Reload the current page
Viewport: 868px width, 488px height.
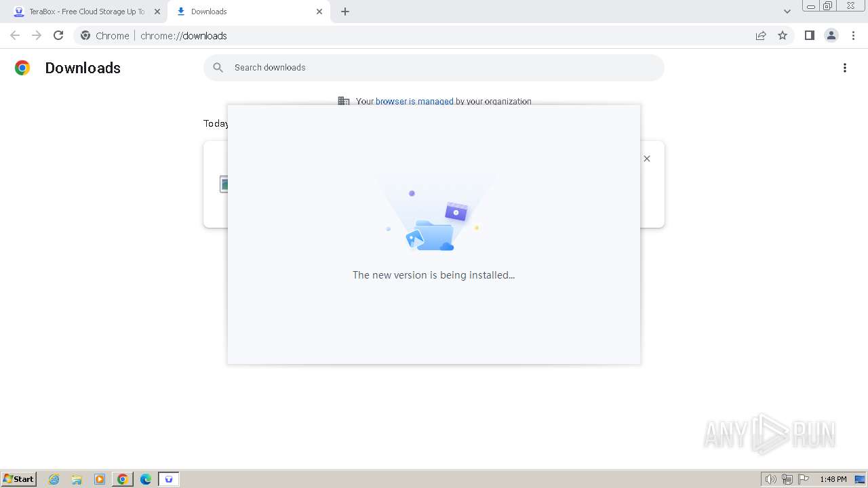pyautogui.click(x=58, y=35)
